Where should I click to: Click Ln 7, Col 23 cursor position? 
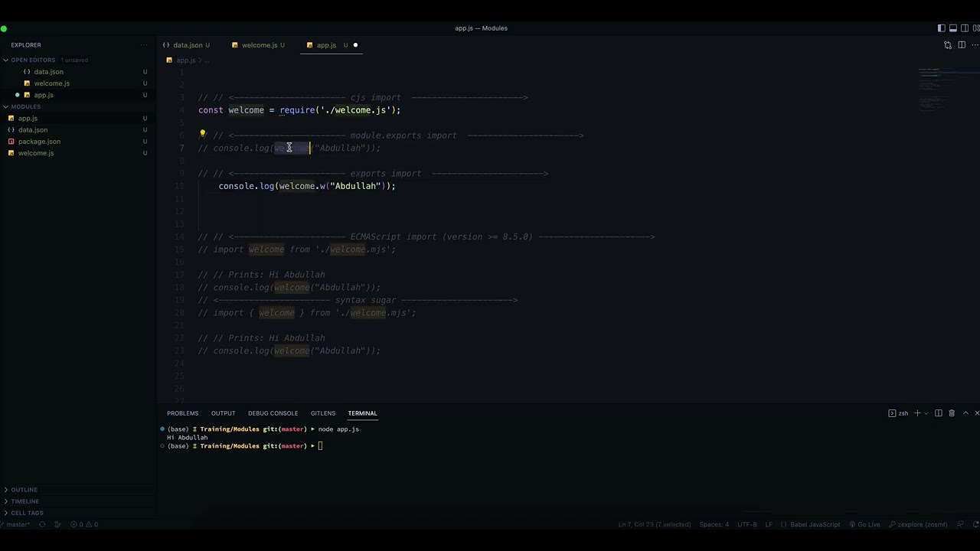click(655, 524)
